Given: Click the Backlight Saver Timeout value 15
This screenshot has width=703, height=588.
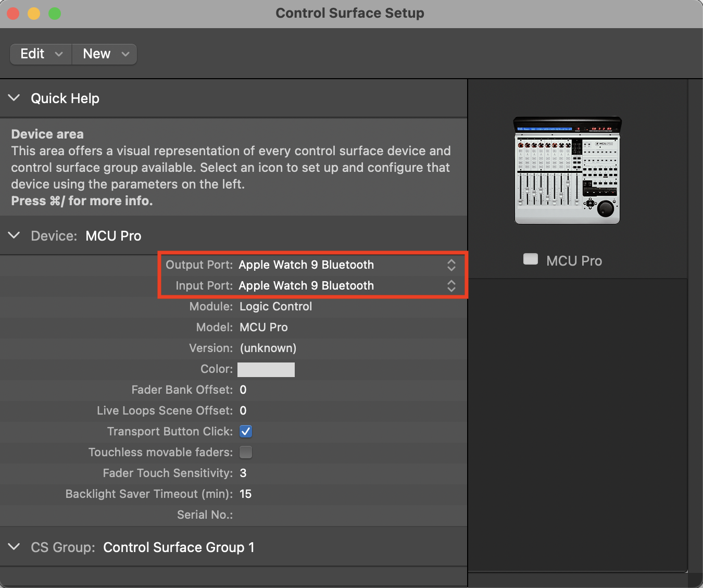Looking at the screenshot, I should (246, 494).
